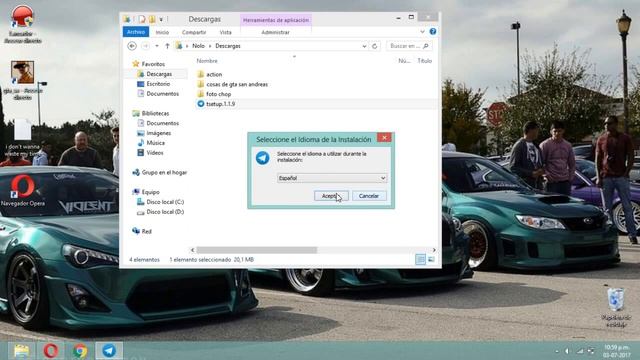640x360 pixels.
Task: Open the quick access toolbar customize arrow
Action: pyautogui.click(x=161, y=19)
